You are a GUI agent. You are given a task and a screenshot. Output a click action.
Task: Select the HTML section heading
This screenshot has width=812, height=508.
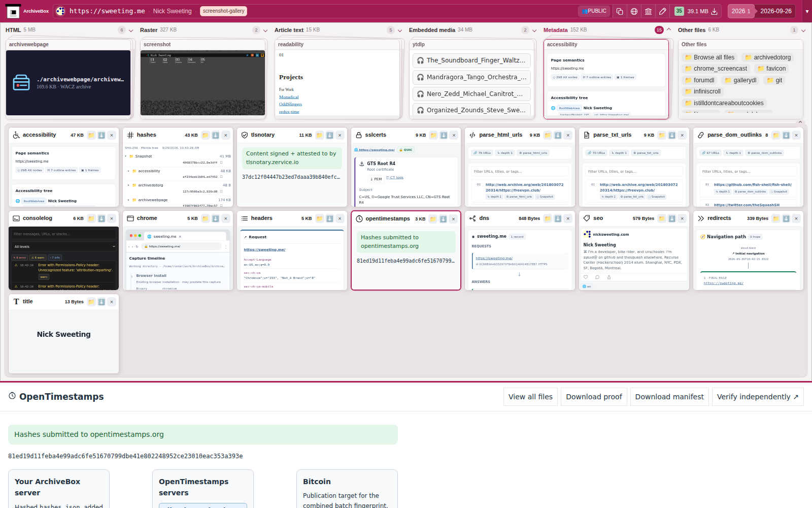pos(13,30)
